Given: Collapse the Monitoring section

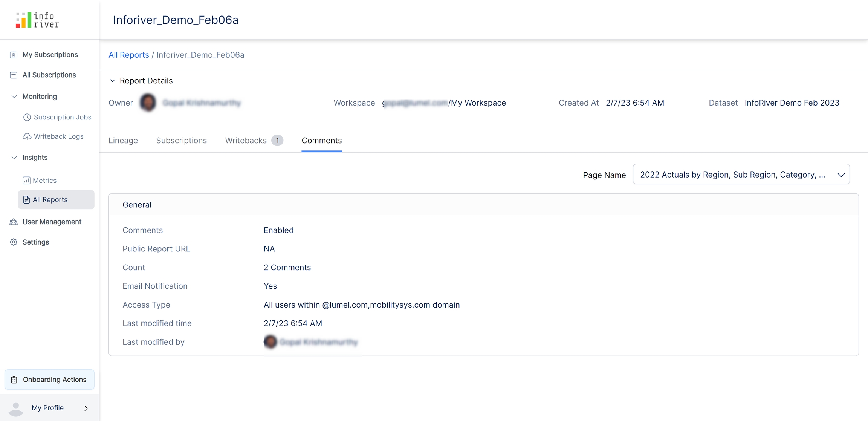Looking at the screenshot, I should pos(14,96).
